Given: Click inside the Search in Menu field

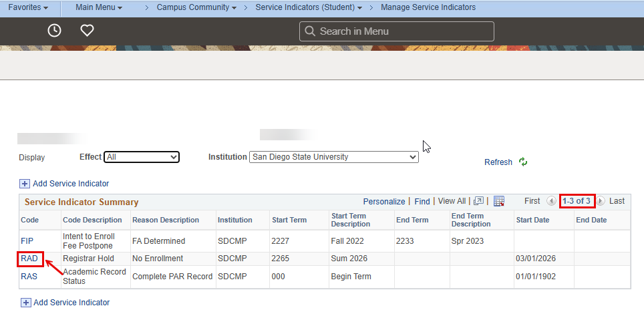Looking at the screenshot, I should [397, 31].
